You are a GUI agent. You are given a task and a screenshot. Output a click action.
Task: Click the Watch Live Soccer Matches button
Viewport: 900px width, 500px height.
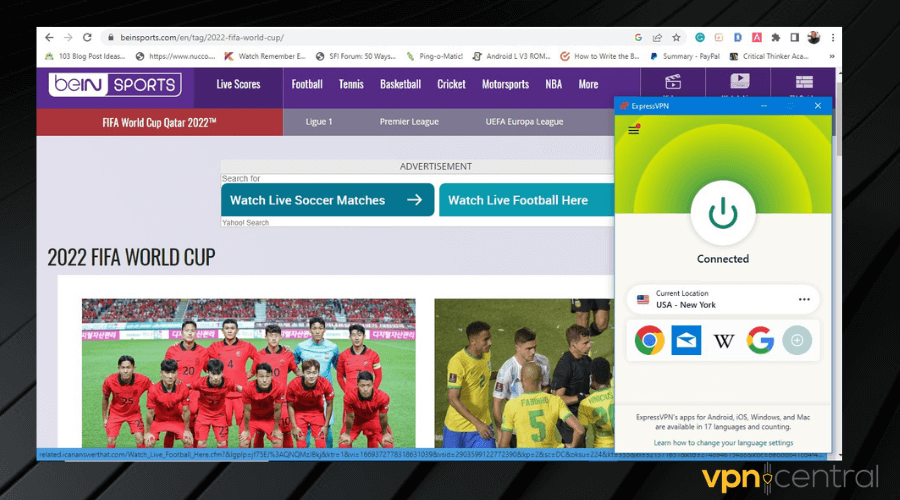[x=327, y=200]
